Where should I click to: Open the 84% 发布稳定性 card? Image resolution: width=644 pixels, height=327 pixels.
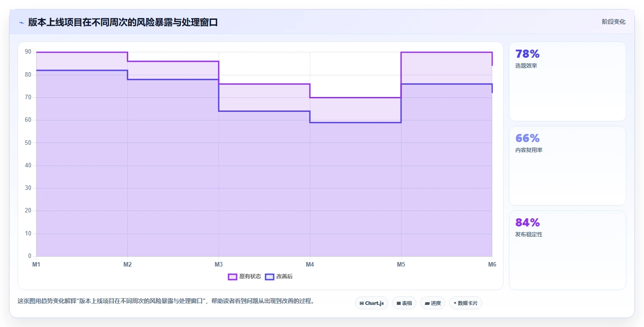tap(568, 250)
